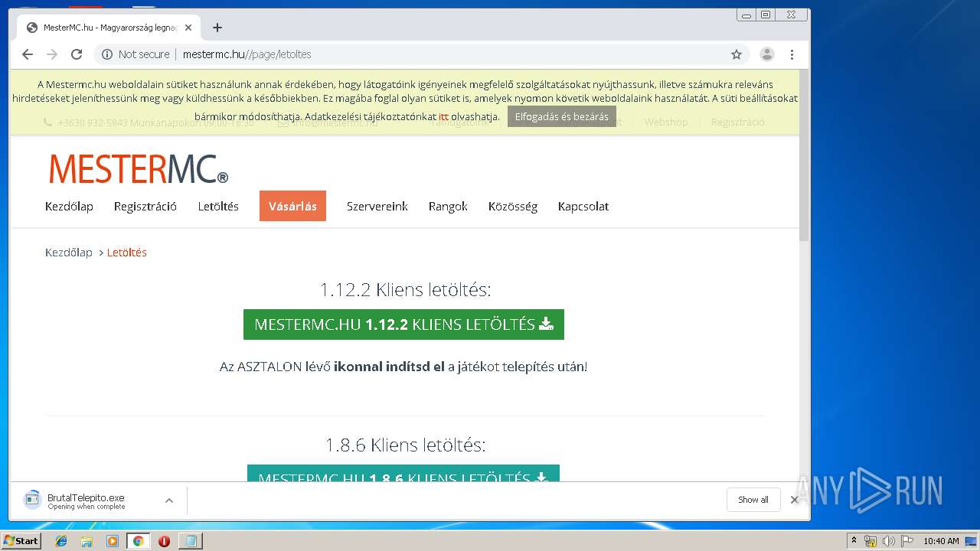The image size is (980, 551).
Task: Go back with the browser back arrow
Action: pos(28,54)
